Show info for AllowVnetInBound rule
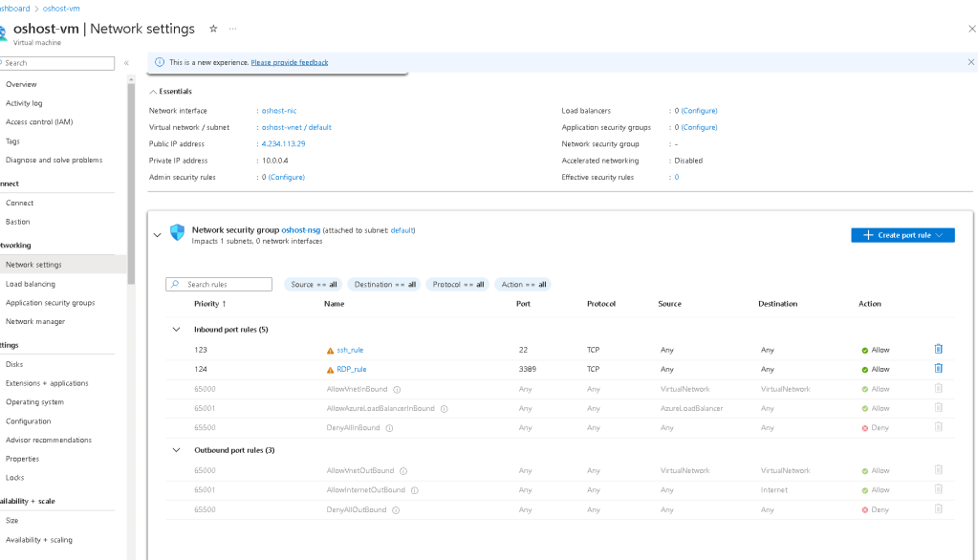Viewport: 978px width, 560px height. coord(397,390)
